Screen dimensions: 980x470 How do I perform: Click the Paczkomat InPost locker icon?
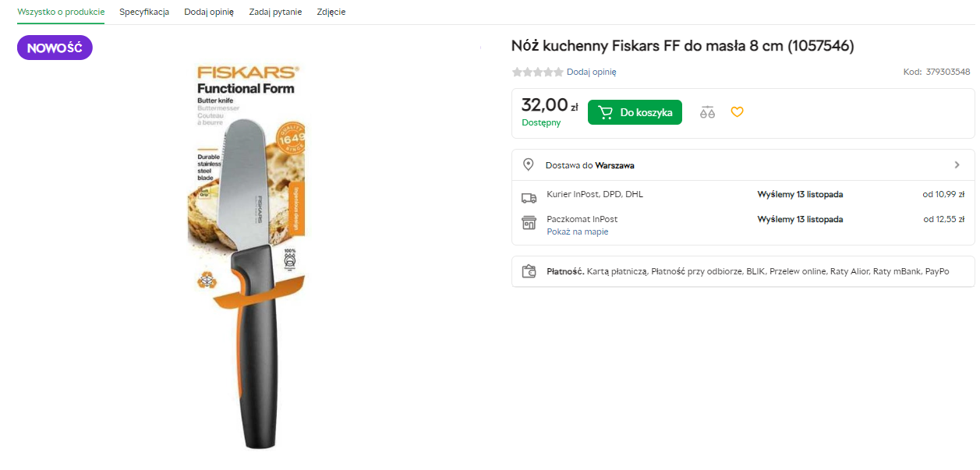tap(529, 223)
